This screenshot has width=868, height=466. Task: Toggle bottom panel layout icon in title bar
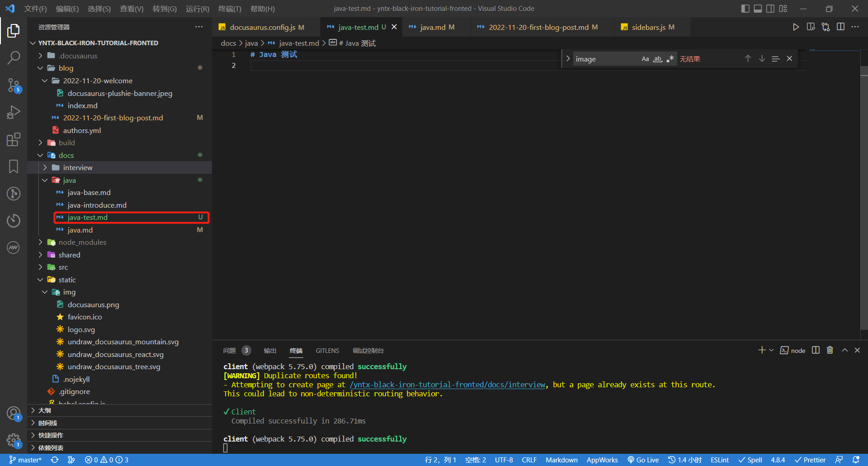[758, 9]
